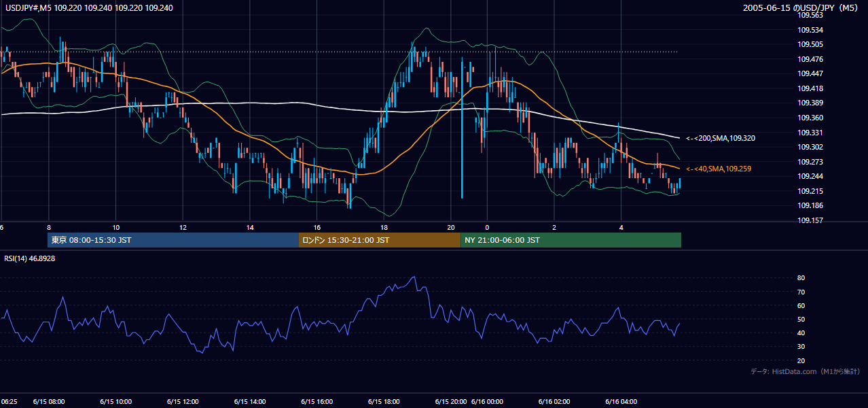868x408 pixels.
Task: Select the 6/15 16:00 date label
Action: click(x=318, y=402)
